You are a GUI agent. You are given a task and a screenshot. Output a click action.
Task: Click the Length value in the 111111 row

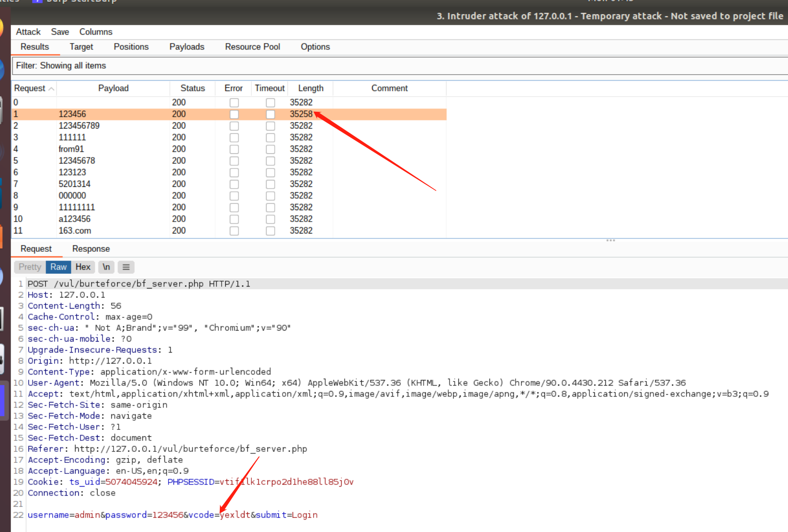(x=301, y=137)
